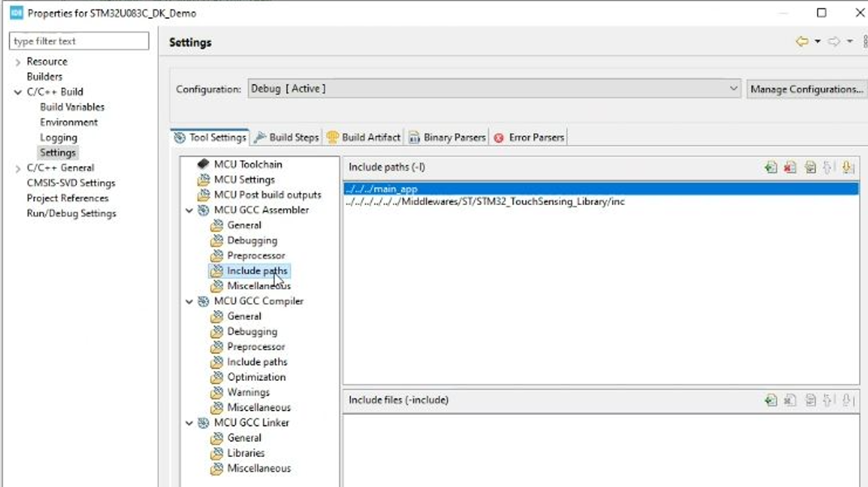Move the selected include path down

[848, 167]
